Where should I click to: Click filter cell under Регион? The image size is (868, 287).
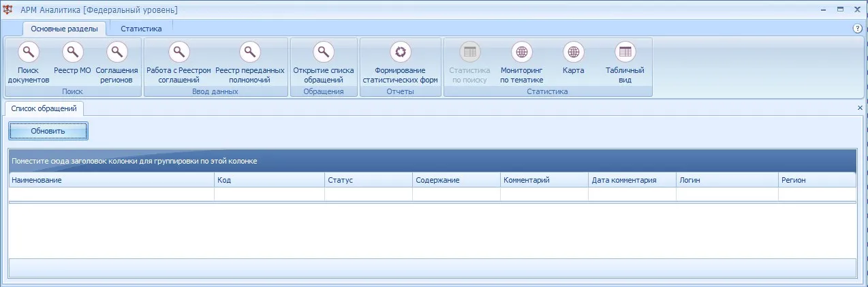tap(818, 194)
